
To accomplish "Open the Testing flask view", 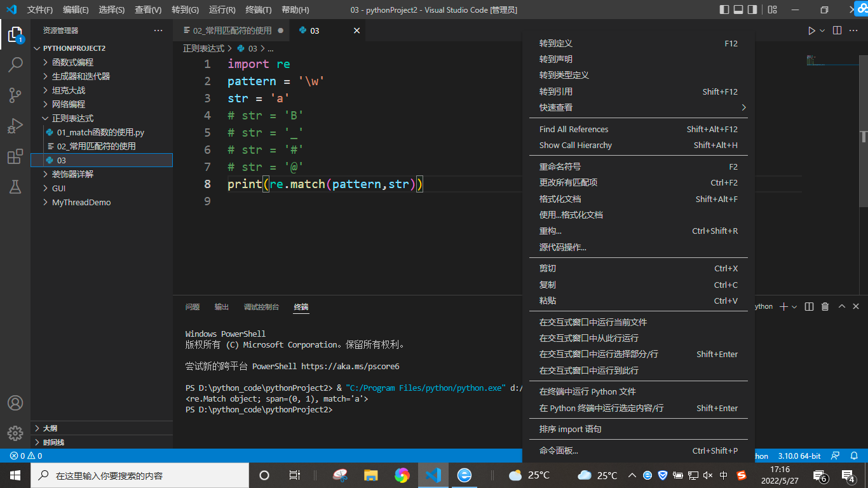I will 15,187.
